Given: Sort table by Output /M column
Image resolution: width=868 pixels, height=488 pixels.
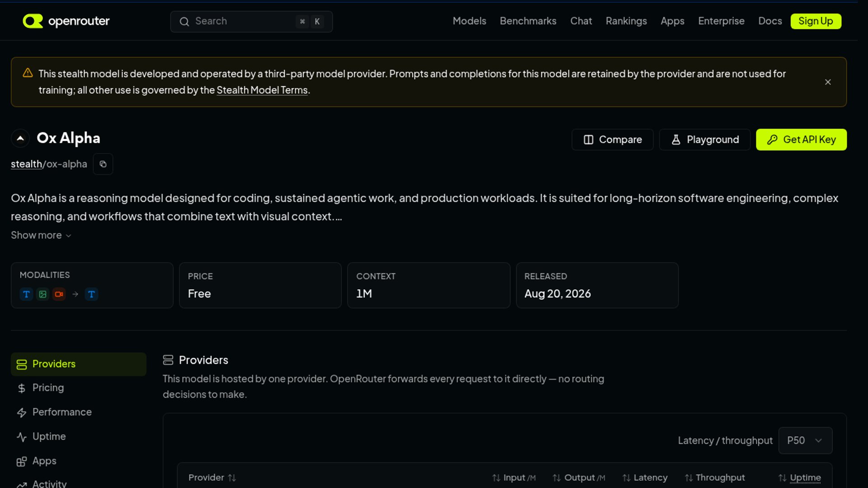Looking at the screenshot, I should click(579, 478).
